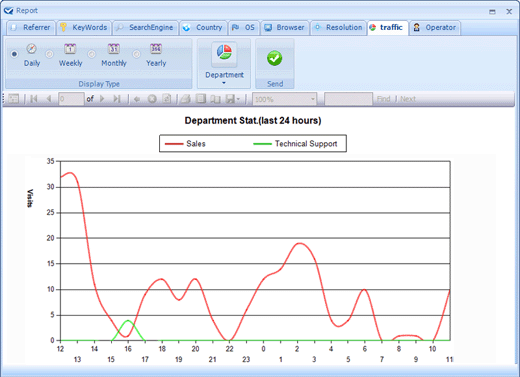
Task: Click the find text input field
Action: tap(348, 99)
